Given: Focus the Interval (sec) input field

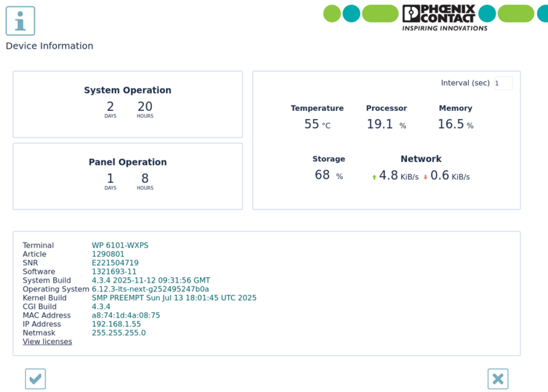Looking at the screenshot, I should pyautogui.click(x=503, y=83).
